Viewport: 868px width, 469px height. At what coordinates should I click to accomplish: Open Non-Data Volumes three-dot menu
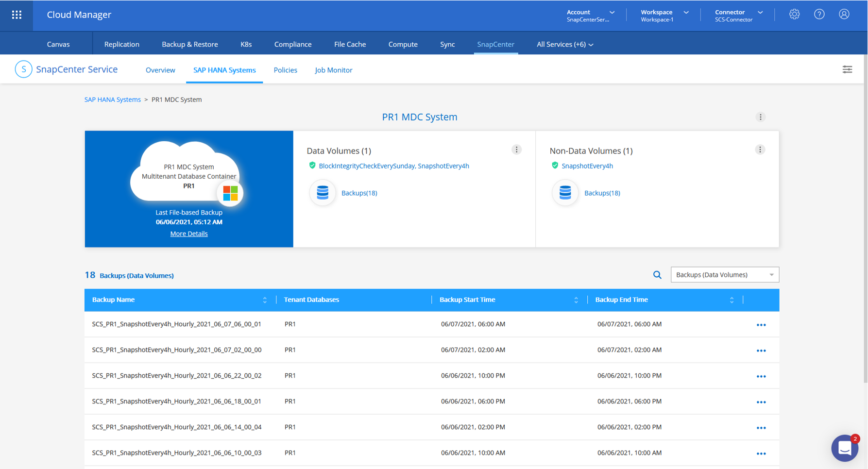pos(760,150)
